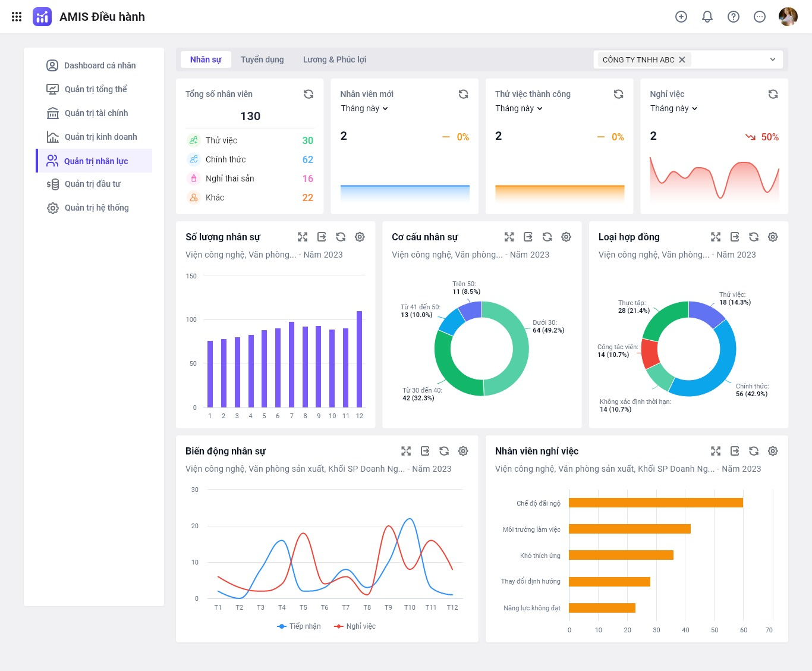Click the user profile avatar
Image resolution: width=812 pixels, height=671 pixels.
pos(788,17)
